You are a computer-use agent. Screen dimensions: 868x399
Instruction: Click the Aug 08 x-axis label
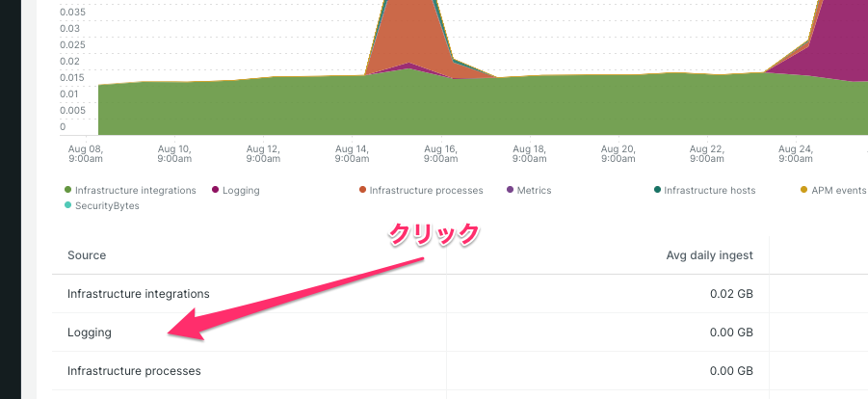coord(86,154)
